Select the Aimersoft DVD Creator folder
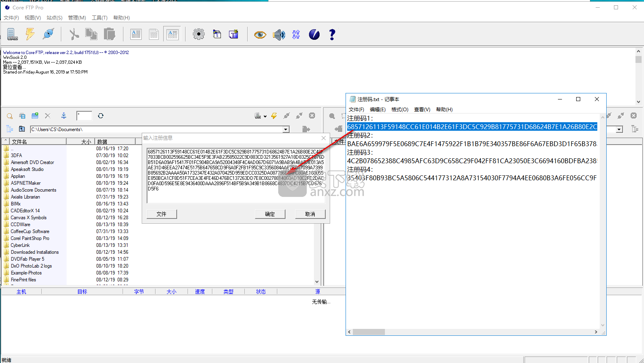 pyautogui.click(x=32, y=162)
